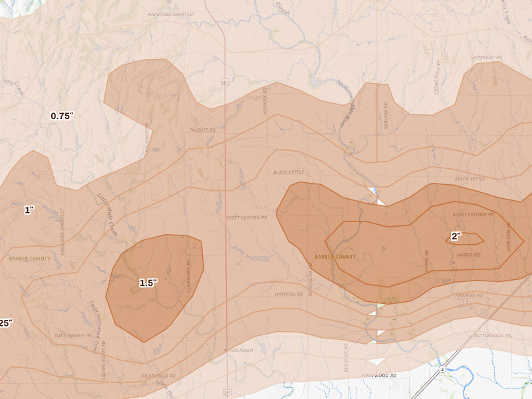The height and width of the screenshot is (399, 532).
Task: Click the 1.5" rainfall contour label
Action: [148, 283]
